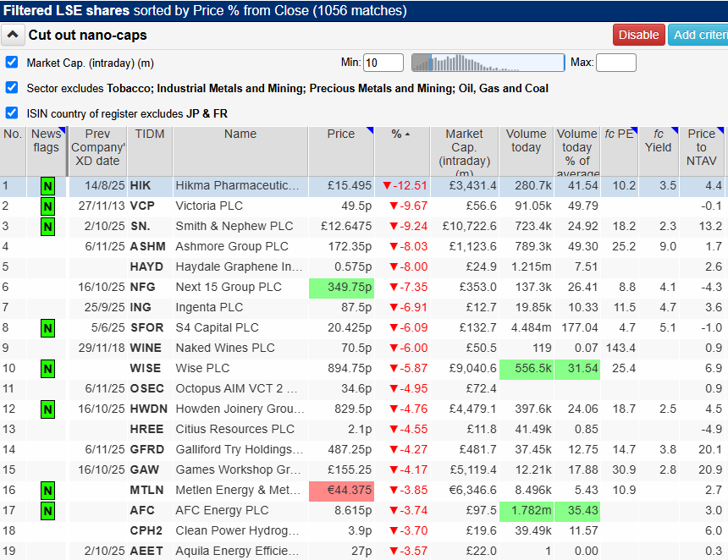Click Ashmore fc Yield 9.0
The height and width of the screenshot is (560, 728).
click(x=668, y=246)
